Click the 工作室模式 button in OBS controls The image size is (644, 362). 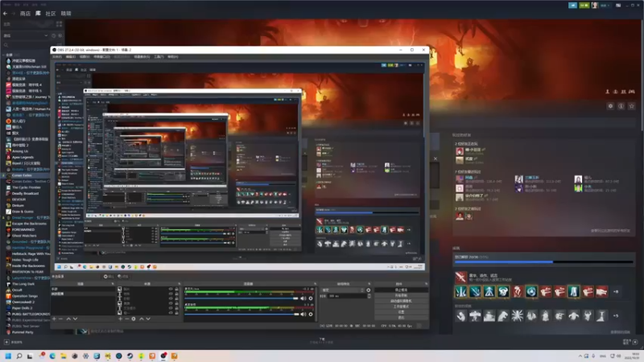[401, 306]
